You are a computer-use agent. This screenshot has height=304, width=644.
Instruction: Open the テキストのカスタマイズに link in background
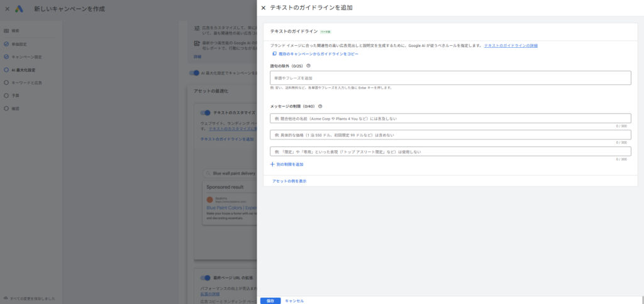tap(233, 129)
